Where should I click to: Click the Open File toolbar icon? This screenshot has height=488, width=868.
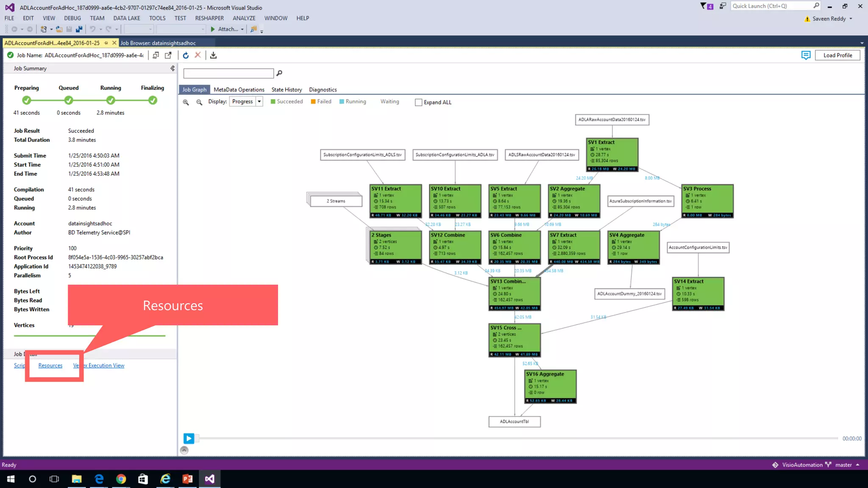(59, 29)
